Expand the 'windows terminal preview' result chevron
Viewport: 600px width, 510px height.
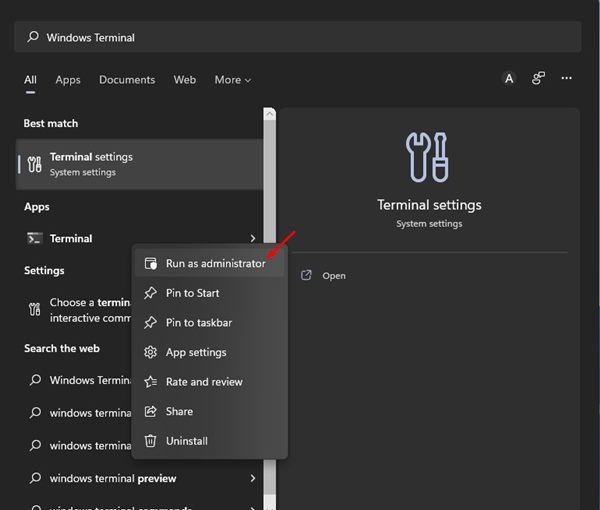(253, 478)
